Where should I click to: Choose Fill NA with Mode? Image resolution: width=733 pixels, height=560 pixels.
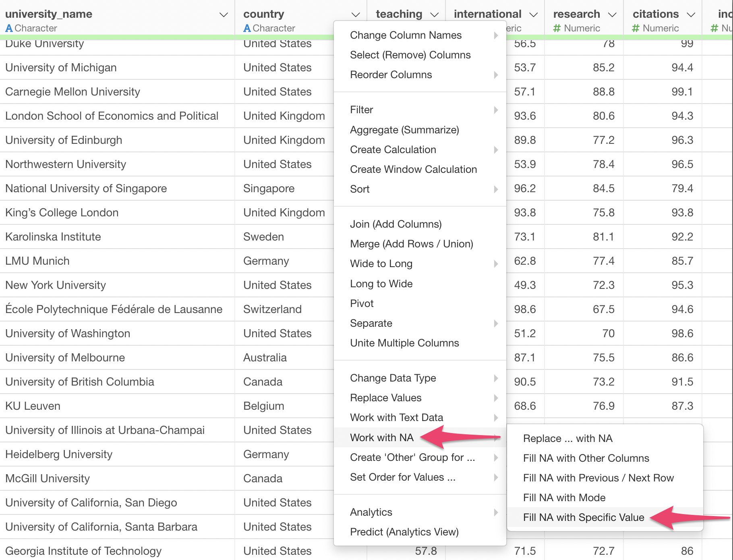click(x=605, y=498)
